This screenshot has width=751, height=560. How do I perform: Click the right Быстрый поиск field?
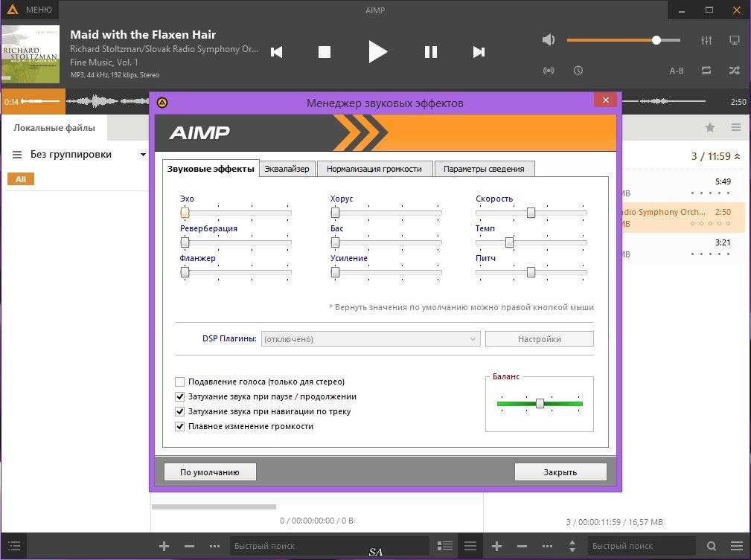pyautogui.click(x=642, y=546)
